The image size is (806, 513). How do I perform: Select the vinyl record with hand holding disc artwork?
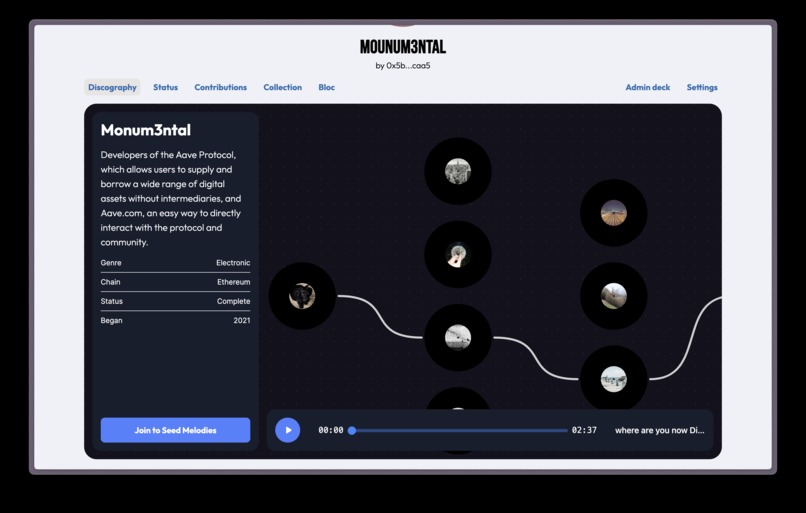(x=458, y=254)
